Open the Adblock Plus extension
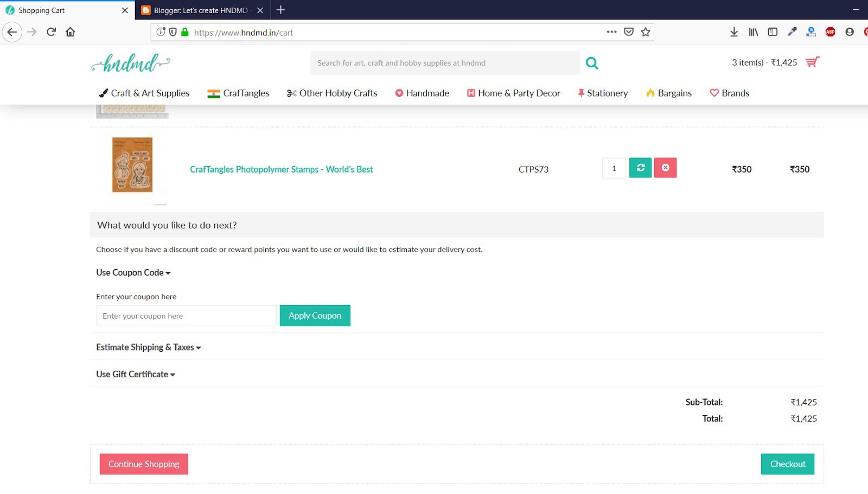 tap(830, 32)
